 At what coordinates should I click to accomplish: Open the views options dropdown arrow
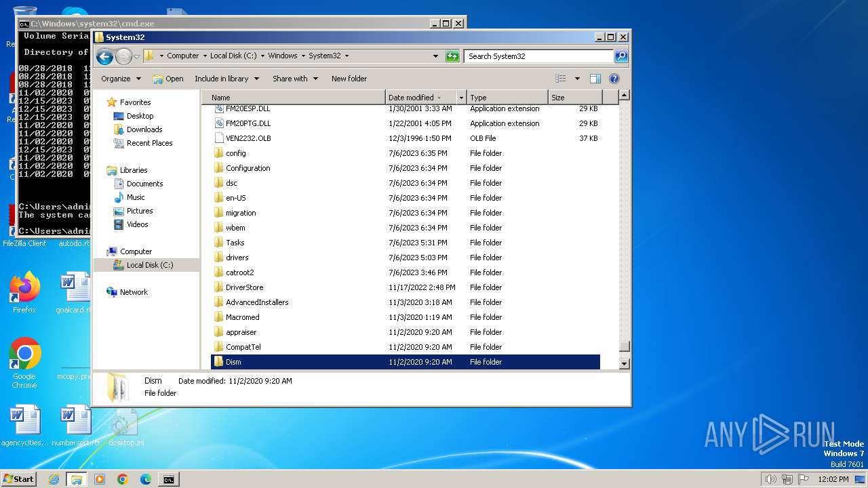(x=577, y=79)
